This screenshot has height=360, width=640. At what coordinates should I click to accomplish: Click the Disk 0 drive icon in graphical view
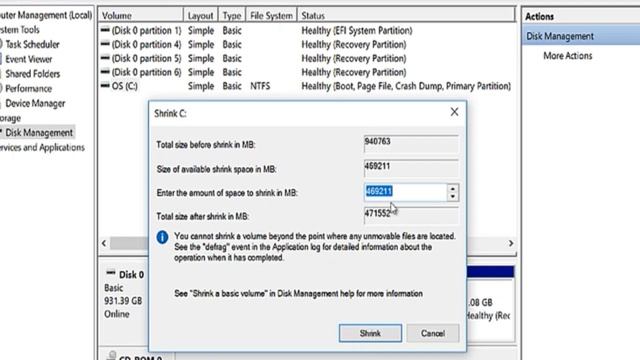(x=111, y=273)
